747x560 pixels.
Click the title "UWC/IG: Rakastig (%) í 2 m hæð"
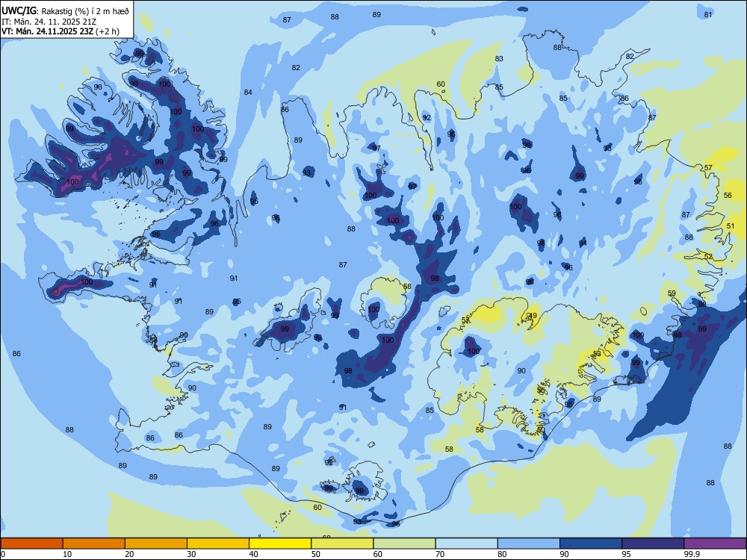click(65, 11)
